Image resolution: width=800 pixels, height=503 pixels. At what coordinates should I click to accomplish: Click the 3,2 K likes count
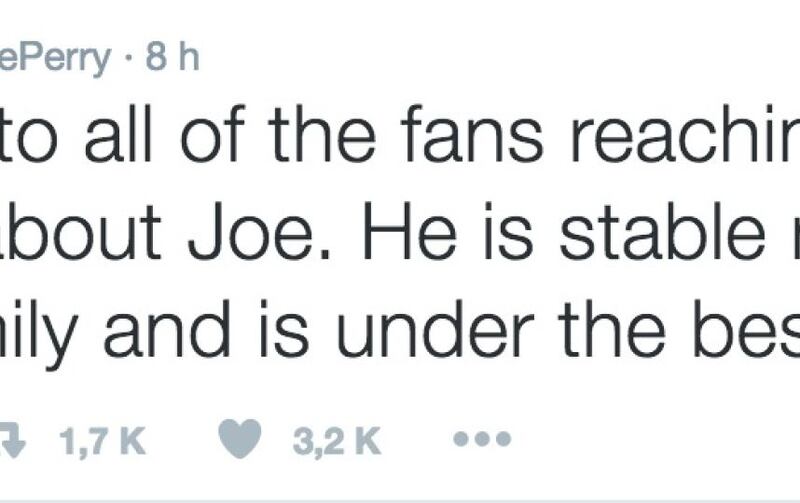(x=336, y=440)
